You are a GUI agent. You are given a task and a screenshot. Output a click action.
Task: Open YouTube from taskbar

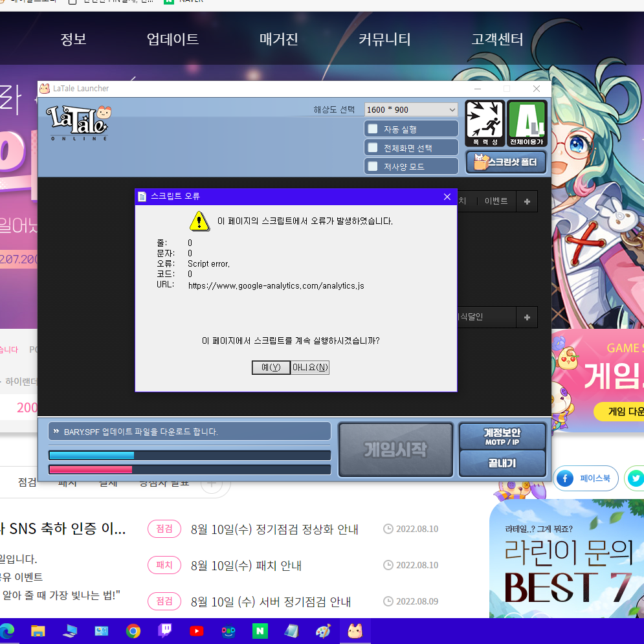pos(196,630)
